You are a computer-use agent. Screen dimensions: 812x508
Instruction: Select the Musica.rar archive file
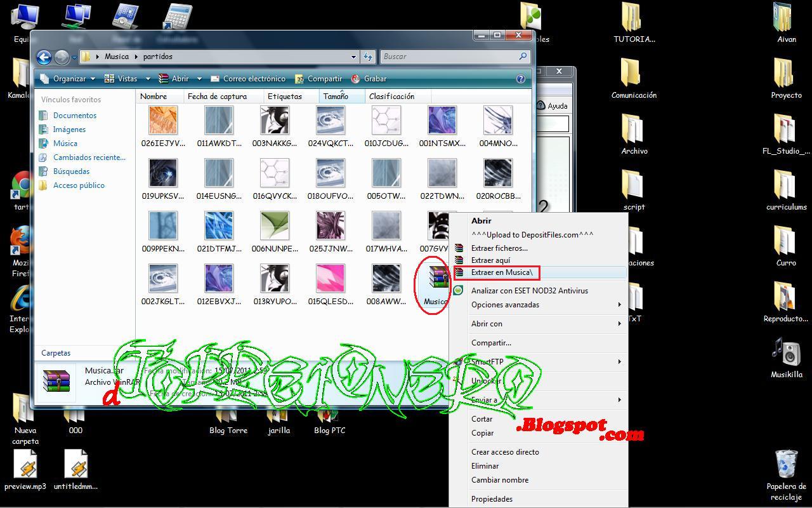[x=435, y=285]
